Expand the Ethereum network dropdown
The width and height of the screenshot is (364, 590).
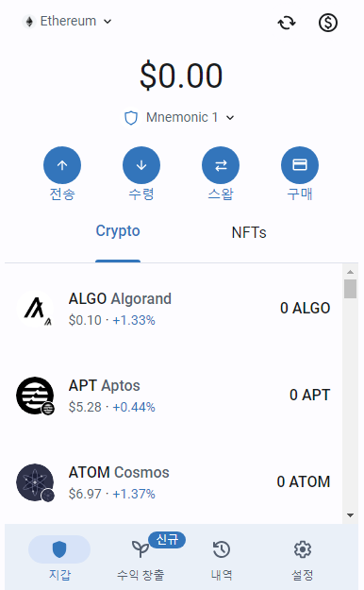67,22
